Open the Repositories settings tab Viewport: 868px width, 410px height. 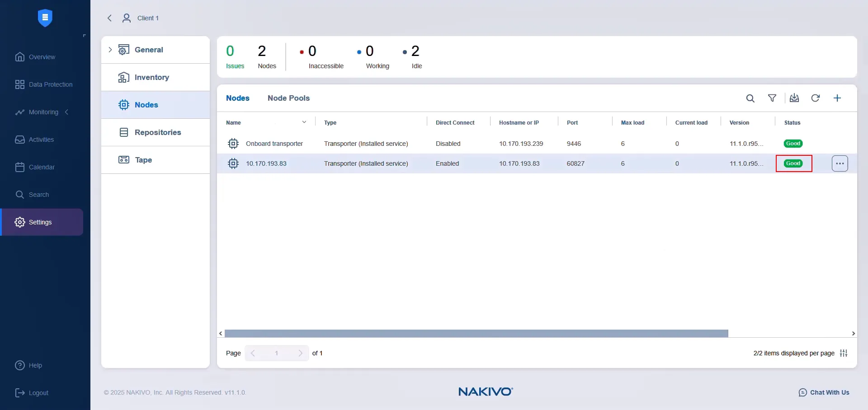click(x=156, y=132)
